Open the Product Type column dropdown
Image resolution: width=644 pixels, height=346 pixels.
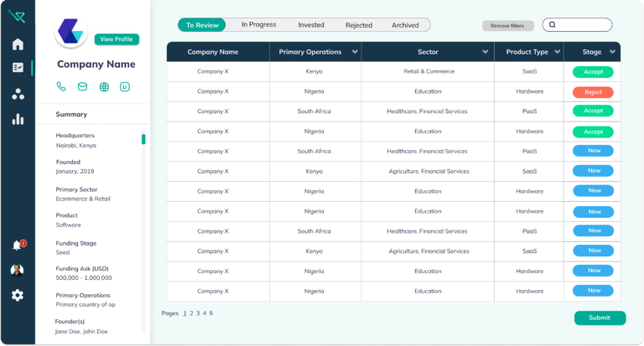[x=555, y=52]
